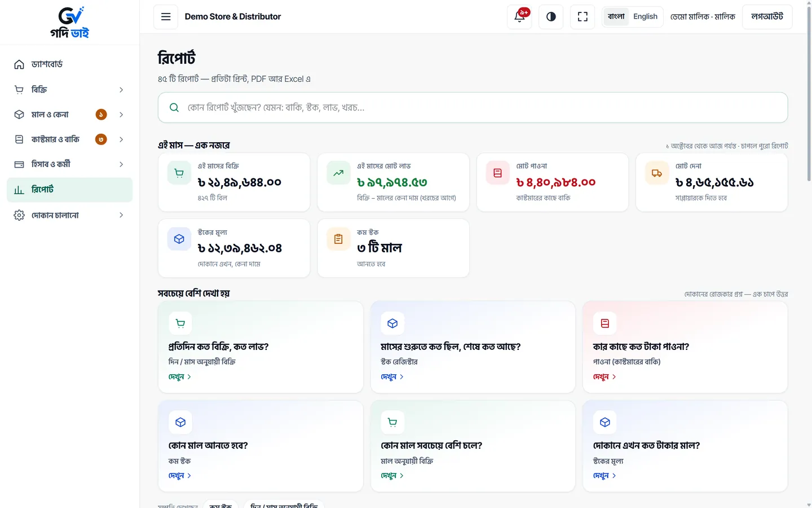Screen dimensions: 812x508
Task: Click the clipboard icon on কম স্টক card
Action: pyautogui.click(x=338, y=239)
